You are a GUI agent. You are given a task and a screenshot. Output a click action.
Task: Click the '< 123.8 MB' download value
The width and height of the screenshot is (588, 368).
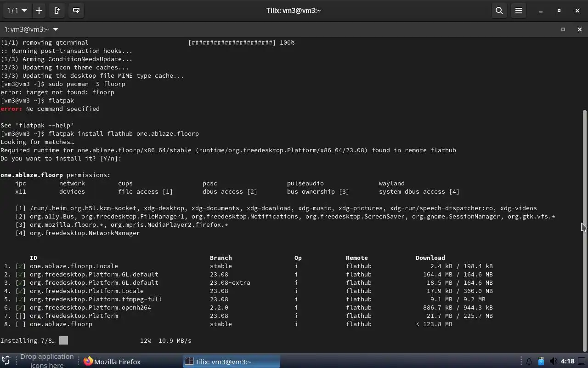point(434,324)
